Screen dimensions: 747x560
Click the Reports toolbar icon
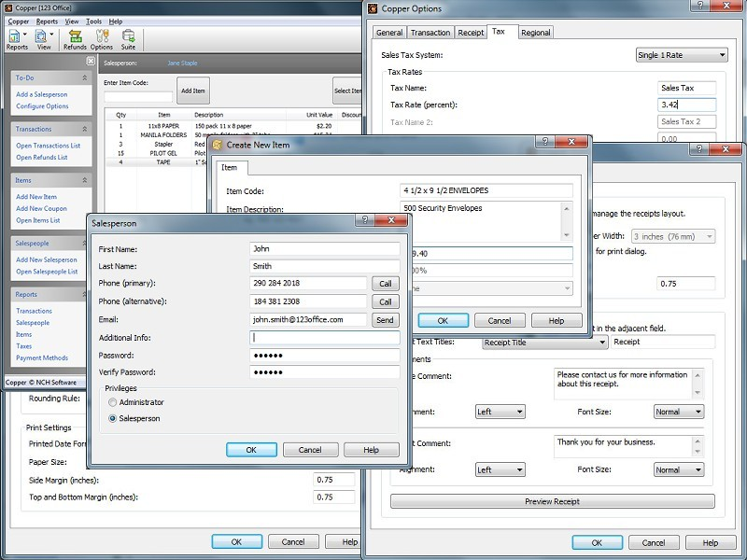coord(14,37)
